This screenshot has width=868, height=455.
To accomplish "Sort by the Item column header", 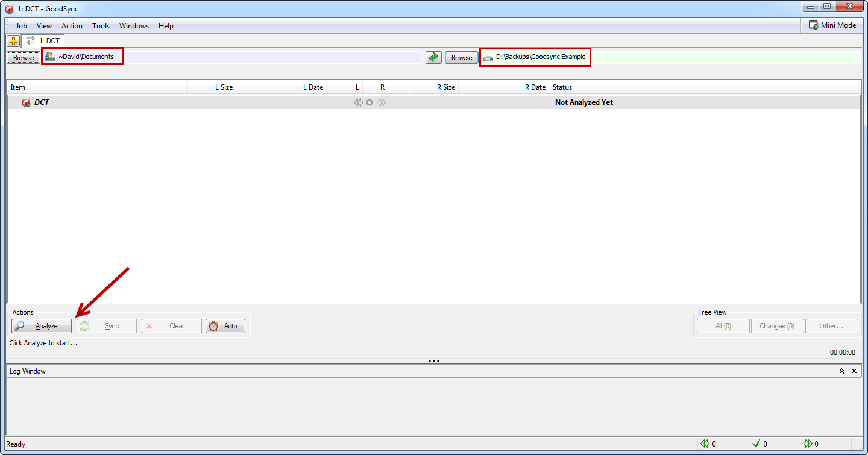I will [x=98, y=87].
